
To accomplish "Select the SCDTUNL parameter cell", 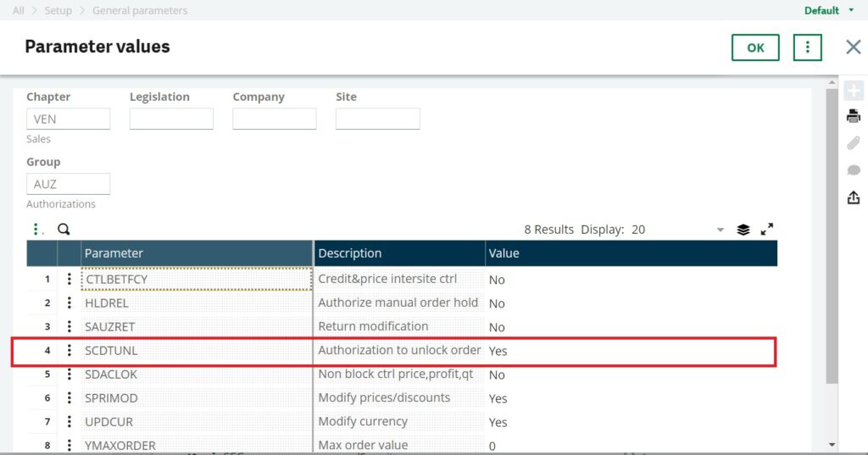I will tap(197, 351).
